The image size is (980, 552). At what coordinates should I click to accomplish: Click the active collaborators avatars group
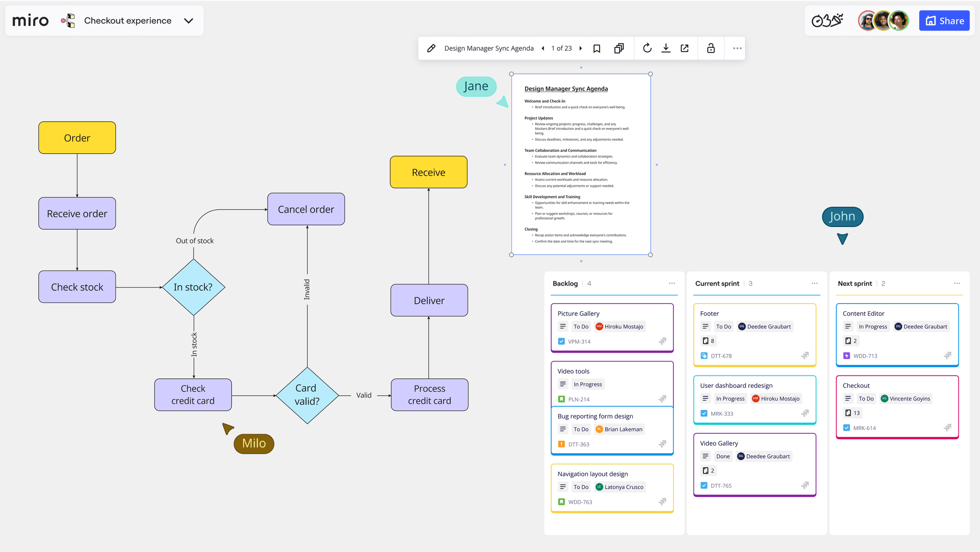tap(883, 20)
